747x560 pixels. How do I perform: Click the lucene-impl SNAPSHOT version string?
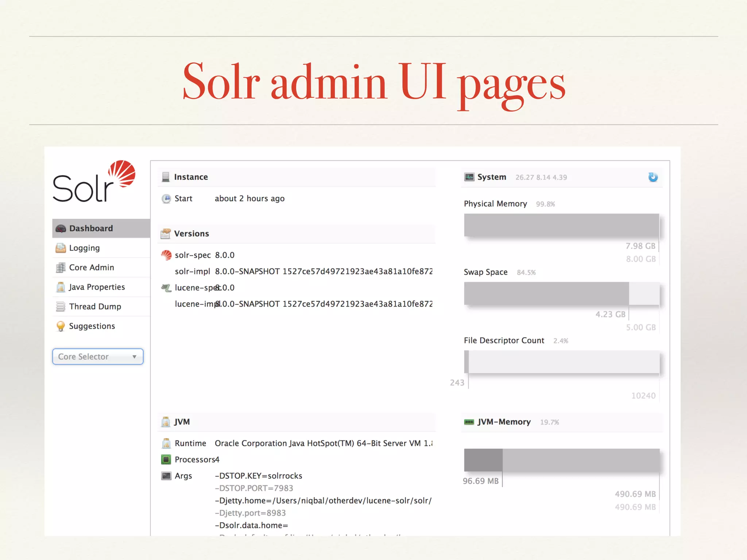point(324,304)
